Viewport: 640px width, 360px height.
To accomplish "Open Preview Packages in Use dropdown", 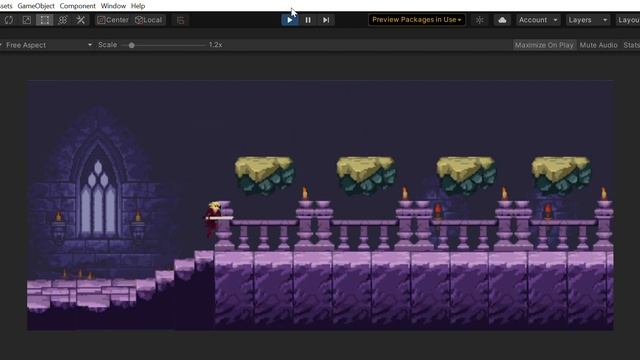I will [417, 20].
